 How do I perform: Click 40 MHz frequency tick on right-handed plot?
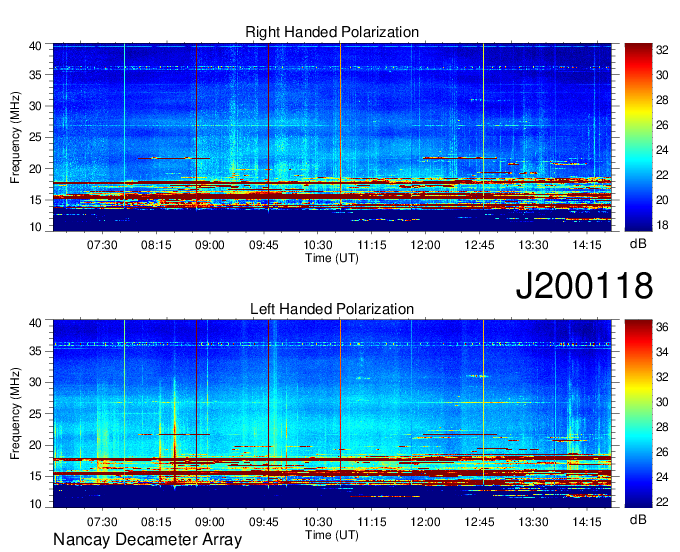click(35, 46)
